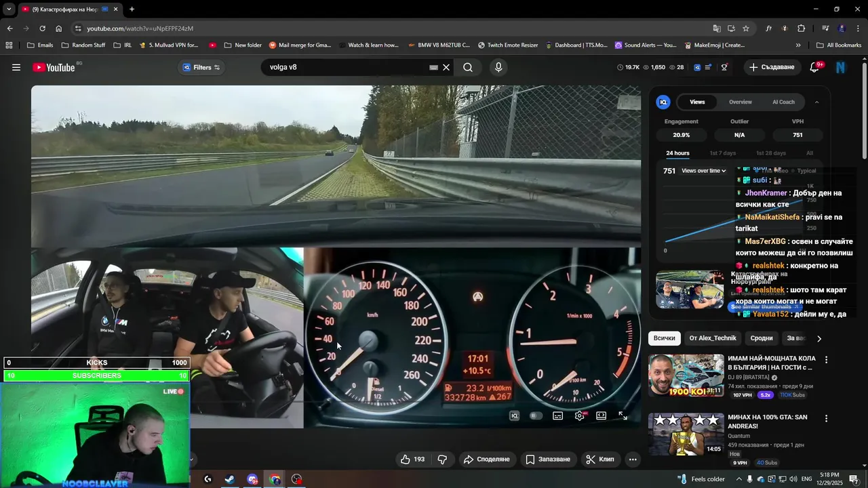Collapse the vidIQ panel with the chevron
868x488 pixels.
click(x=816, y=102)
